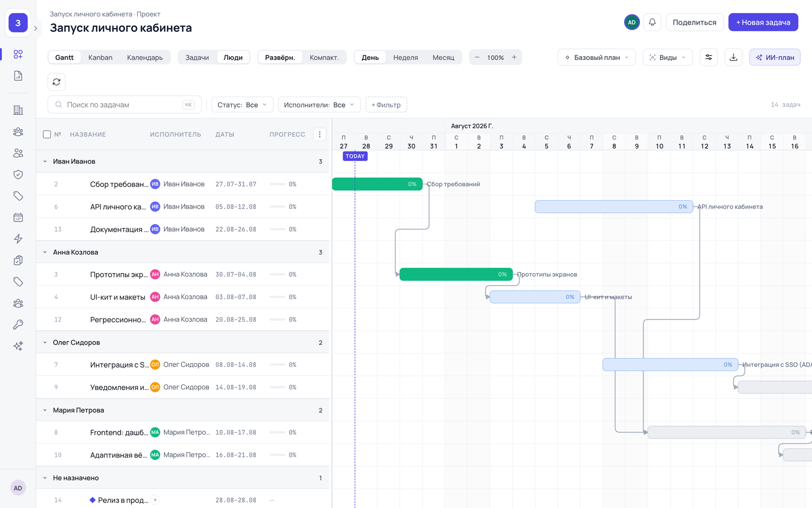Click the refresh icon below view tabs
Viewport: 812px width, 508px height.
[56, 82]
